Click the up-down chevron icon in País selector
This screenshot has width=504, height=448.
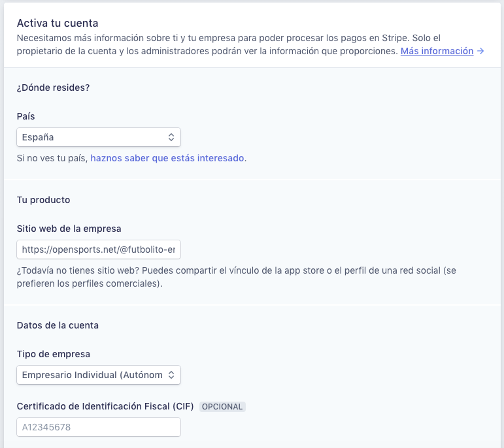pyautogui.click(x=171, y=137)
